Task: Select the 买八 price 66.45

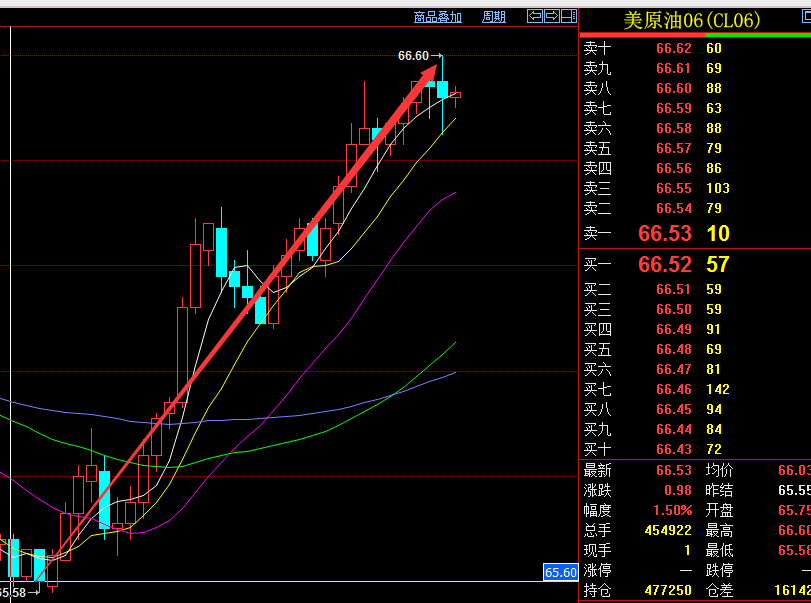Action: 673,410
